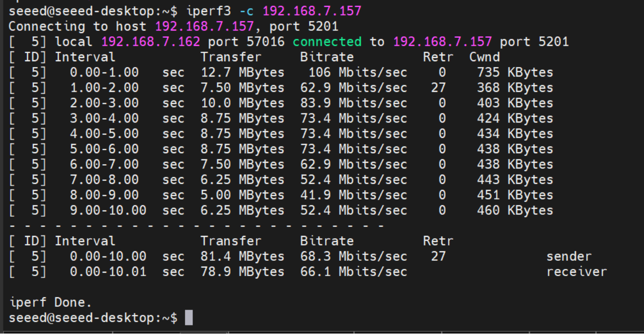
Task: Click the 'sender' label in the summary
Action: point(569,256)
